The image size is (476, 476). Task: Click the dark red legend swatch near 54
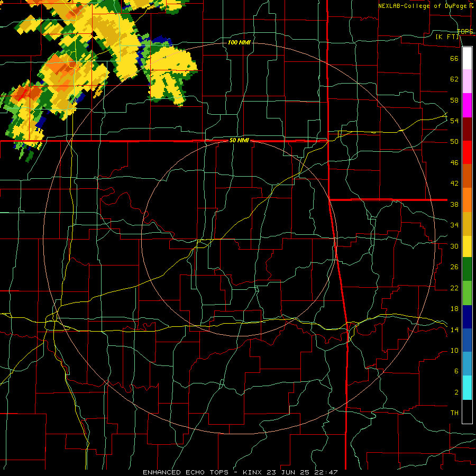pyautogui.click(x=467, y=129)
